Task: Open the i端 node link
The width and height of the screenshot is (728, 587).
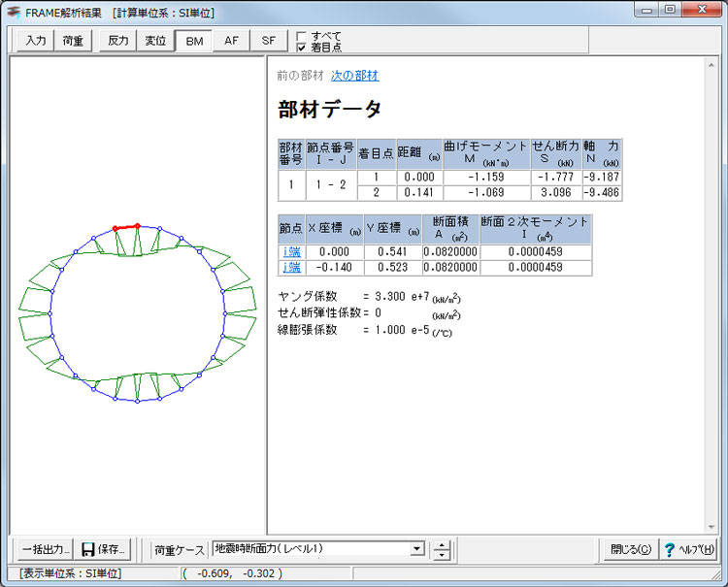Action: (290, 252)
